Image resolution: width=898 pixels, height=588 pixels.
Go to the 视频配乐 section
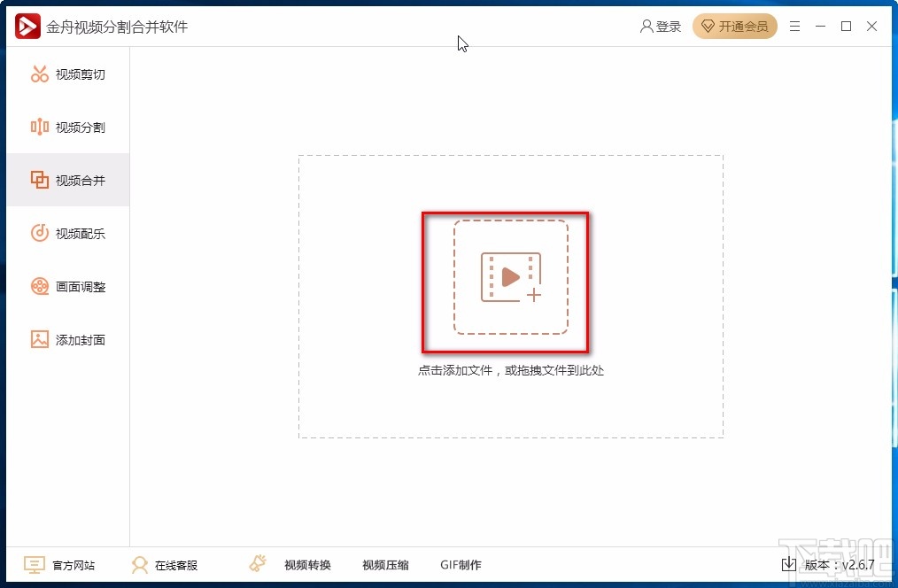tap(68, 233)
